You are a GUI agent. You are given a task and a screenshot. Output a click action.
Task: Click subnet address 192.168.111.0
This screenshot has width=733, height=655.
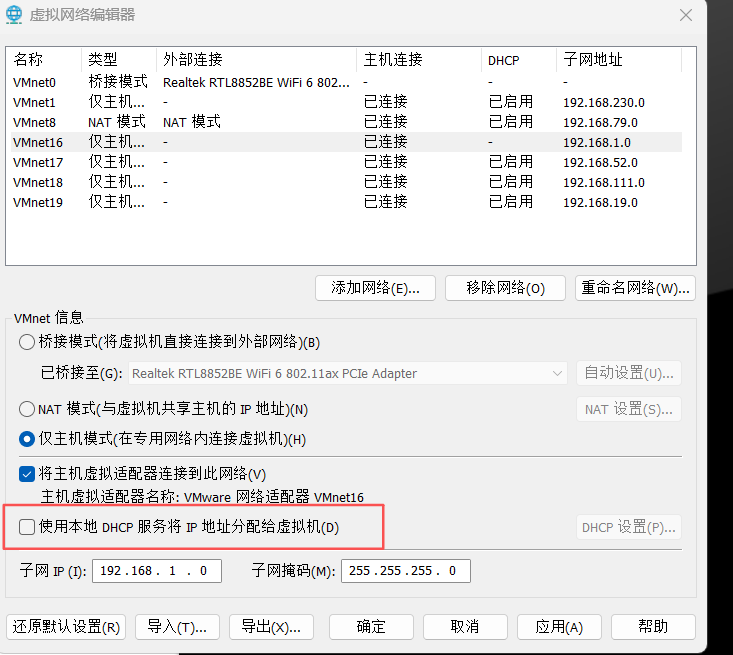click(x=604, y=183)
